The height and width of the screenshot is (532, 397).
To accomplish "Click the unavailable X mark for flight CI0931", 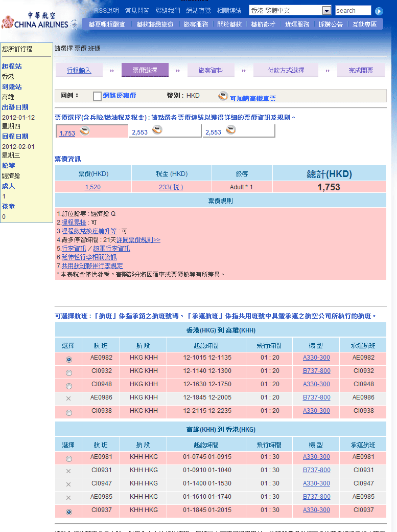I will point(68,471).
